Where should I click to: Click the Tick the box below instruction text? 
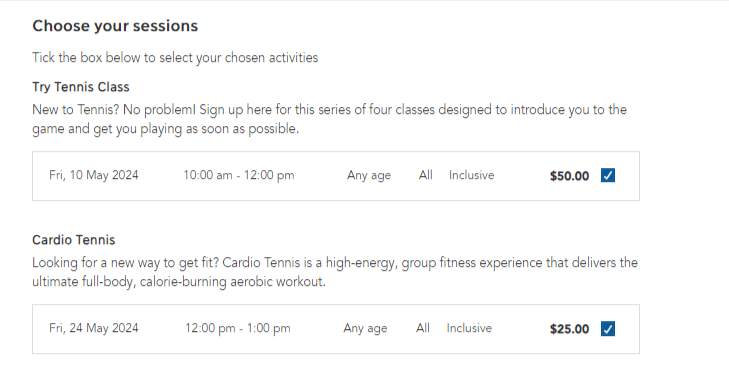pos(175,58)
